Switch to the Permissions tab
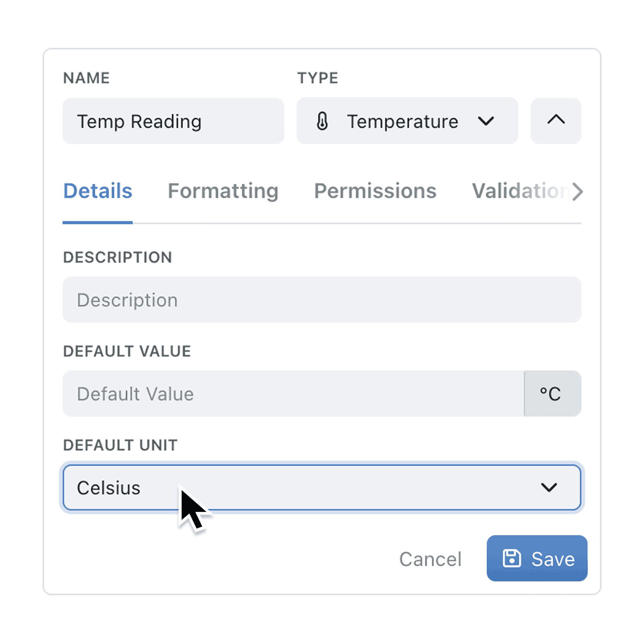Image resolution: width=644 pixels, height=644 pixels. click(375, 191)
